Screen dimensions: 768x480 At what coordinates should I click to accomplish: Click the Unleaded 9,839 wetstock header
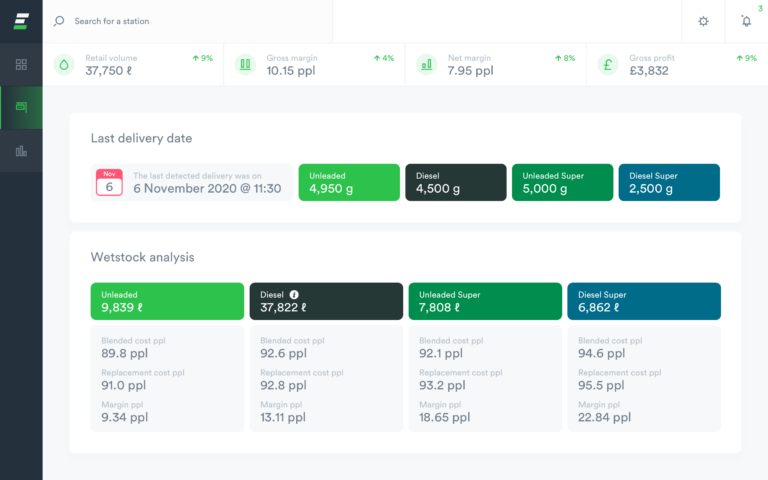coord(167,301)
